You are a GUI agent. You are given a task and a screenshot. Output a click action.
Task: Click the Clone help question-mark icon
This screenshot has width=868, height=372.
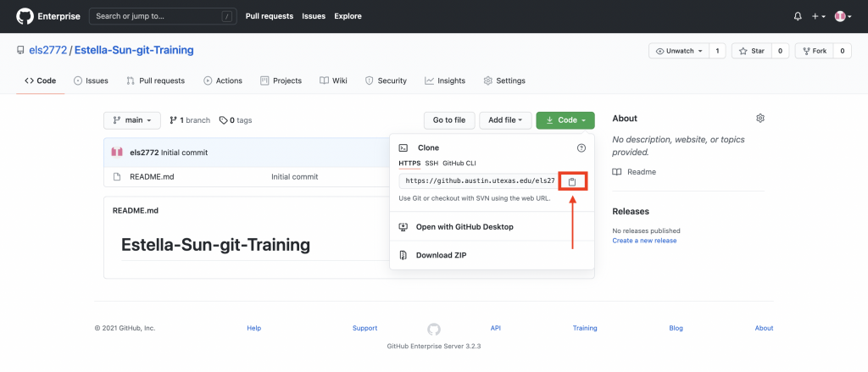pyautogui.click(x=581, y=147)
